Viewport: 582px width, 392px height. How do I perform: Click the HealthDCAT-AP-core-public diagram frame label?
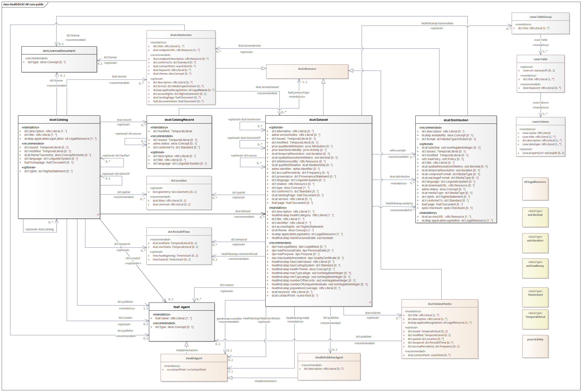(x=24, y=4)
